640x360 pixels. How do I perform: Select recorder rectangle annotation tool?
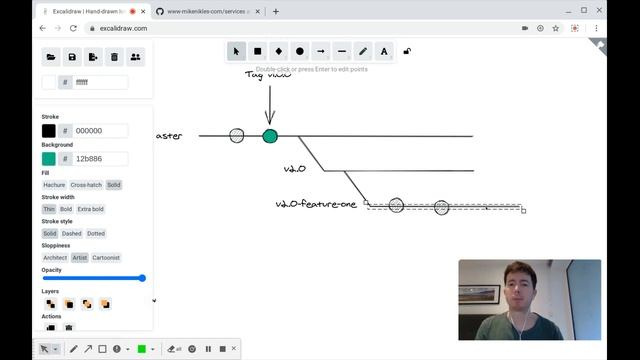click(102, 349)
